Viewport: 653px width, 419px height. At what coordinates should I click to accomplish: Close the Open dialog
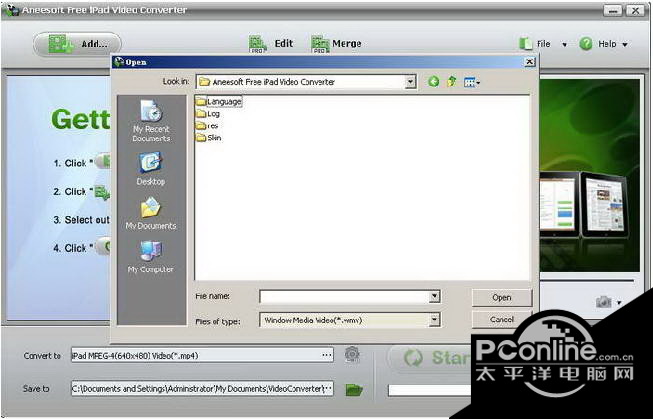[x=529, y=62]
